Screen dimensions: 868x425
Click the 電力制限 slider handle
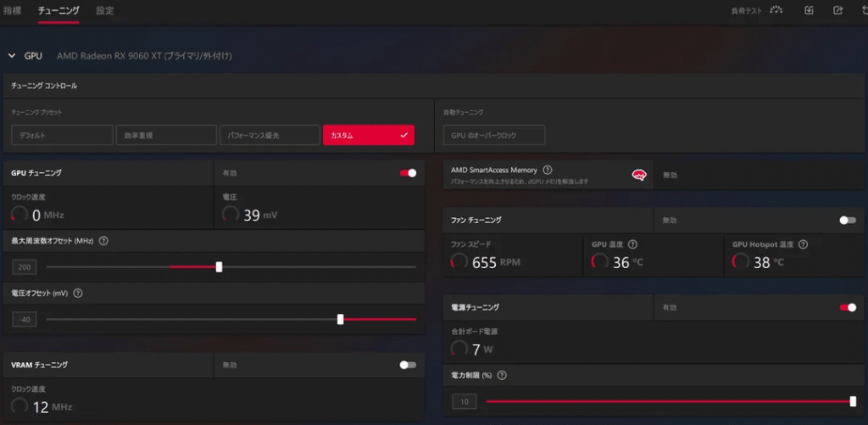tap(853, 401)
